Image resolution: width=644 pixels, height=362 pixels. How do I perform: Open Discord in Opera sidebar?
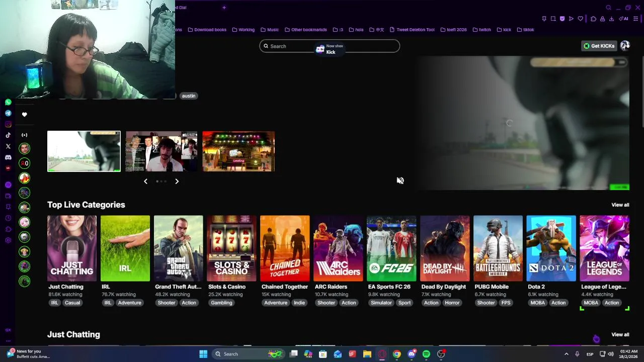8,157
